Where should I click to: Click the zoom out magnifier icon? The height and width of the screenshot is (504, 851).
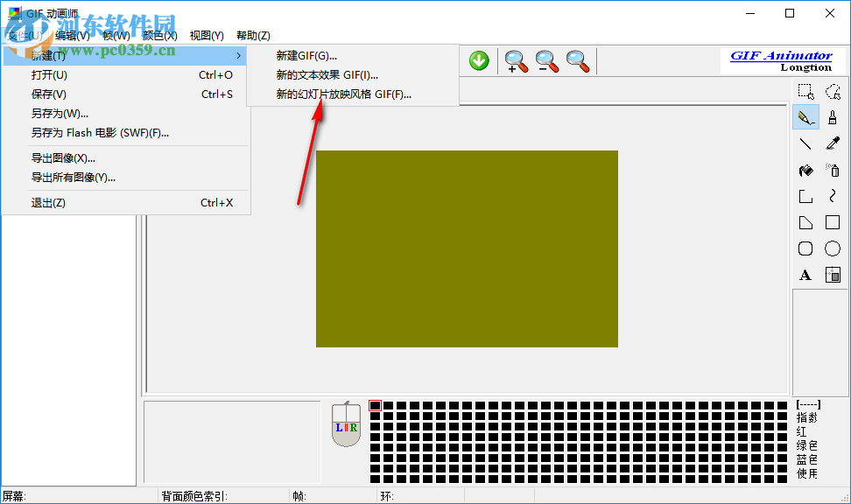(x=546, y=61)
